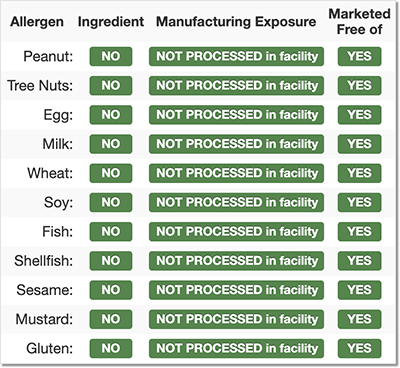Select the Shellfish NOT PROCESSED in facility badge
400x368 pixels.
coord(236,261)
